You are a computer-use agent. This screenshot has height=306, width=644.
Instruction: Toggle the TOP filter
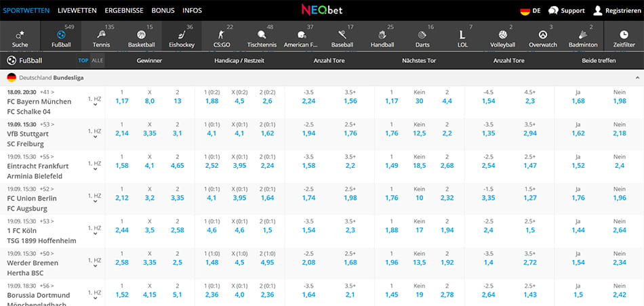coord(83,61)
